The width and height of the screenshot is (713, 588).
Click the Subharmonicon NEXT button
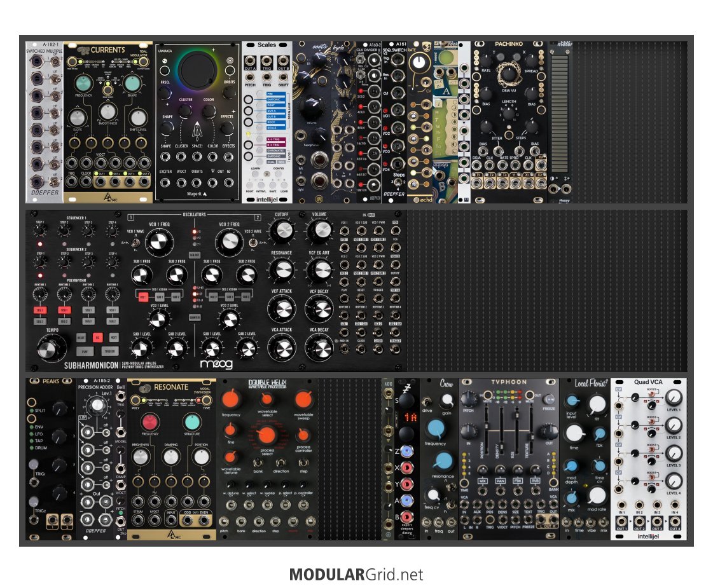coord(114,337)
